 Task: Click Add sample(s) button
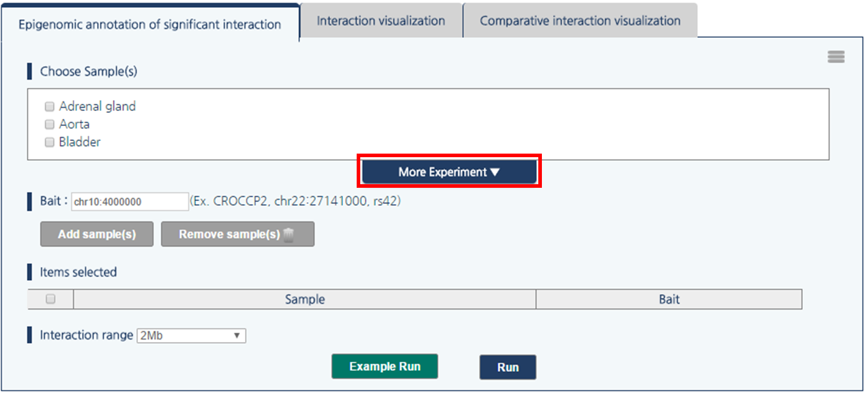(97, 234)
